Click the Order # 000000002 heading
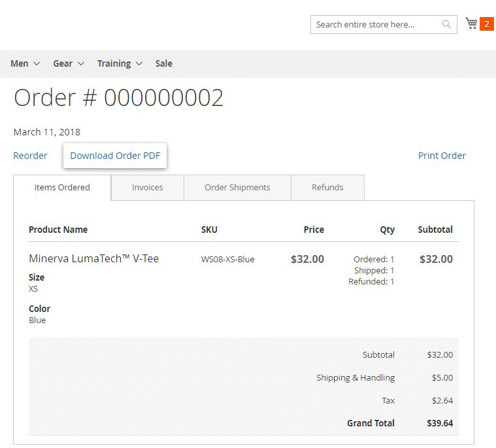This screenshot has width=496, height=448. (118, 97)
